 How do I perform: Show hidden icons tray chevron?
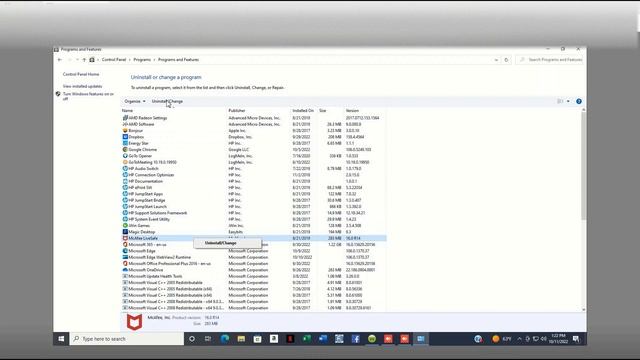click(519, 339)
